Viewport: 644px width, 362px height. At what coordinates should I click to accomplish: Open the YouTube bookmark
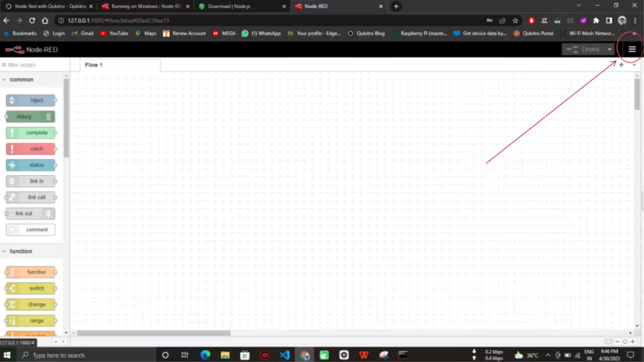[114, 33]
